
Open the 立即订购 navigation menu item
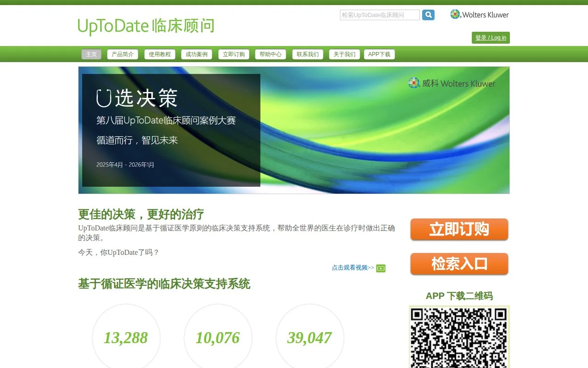[x=234, y=54]
